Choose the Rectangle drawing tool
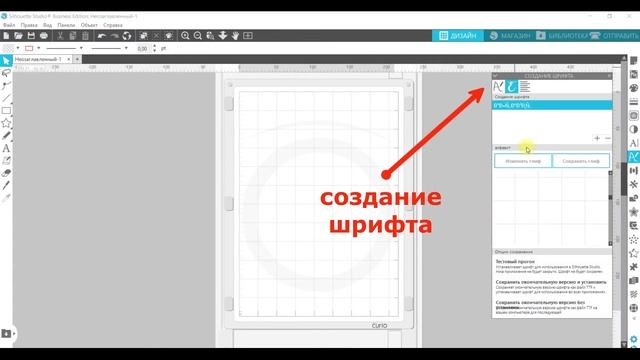640x360 pixels. tap(6, 111)
